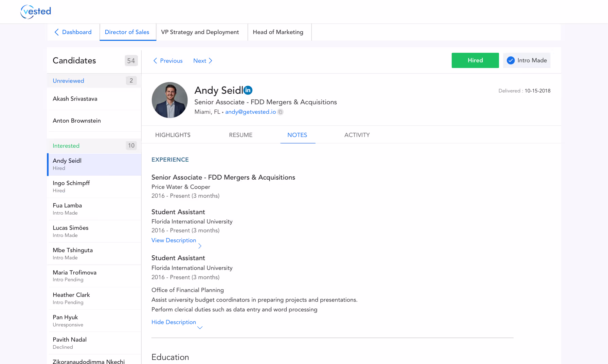This screenshot has height=364, width=608.
Task: Click the green Hired button
Action: (475, 60)
